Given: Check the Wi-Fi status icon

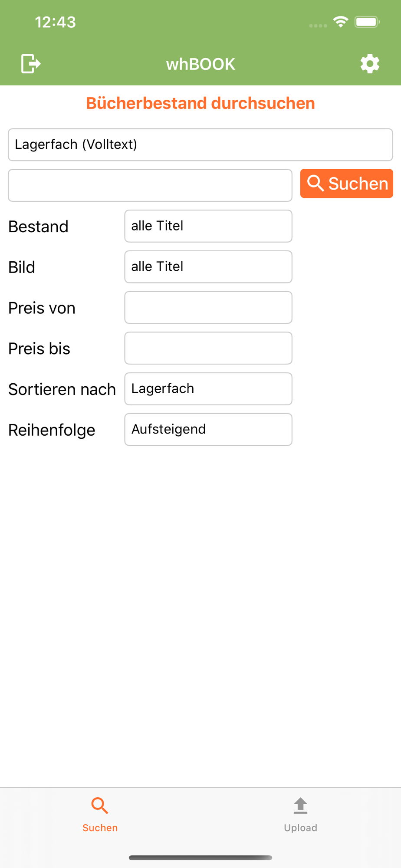Looking at the screenshot, I should 341,22.
